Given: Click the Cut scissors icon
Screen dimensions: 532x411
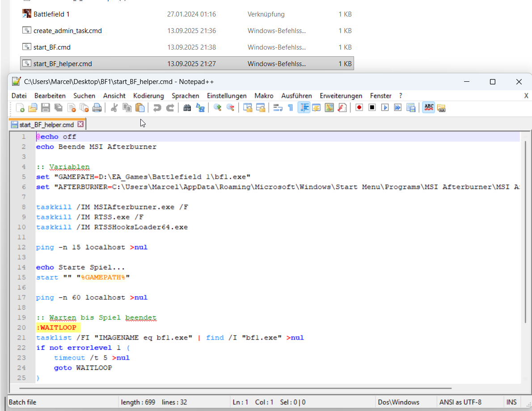Looking at the screenshot, I should tap(114, 108).
